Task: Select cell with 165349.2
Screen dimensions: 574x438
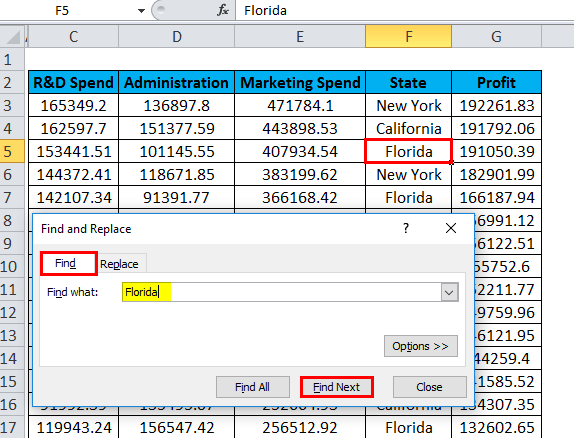Action: pos(74,105)
